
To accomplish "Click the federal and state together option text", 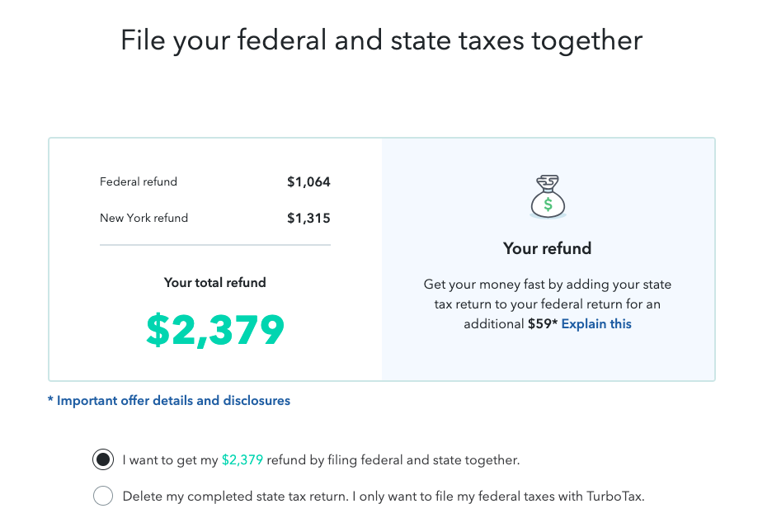I will coord(321,460).
